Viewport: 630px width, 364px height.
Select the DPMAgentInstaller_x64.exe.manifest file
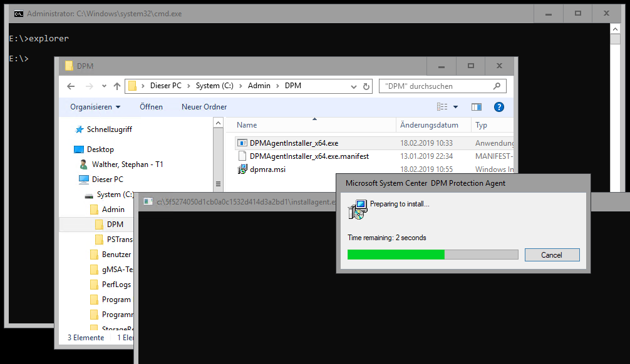(x=309, y=156)
